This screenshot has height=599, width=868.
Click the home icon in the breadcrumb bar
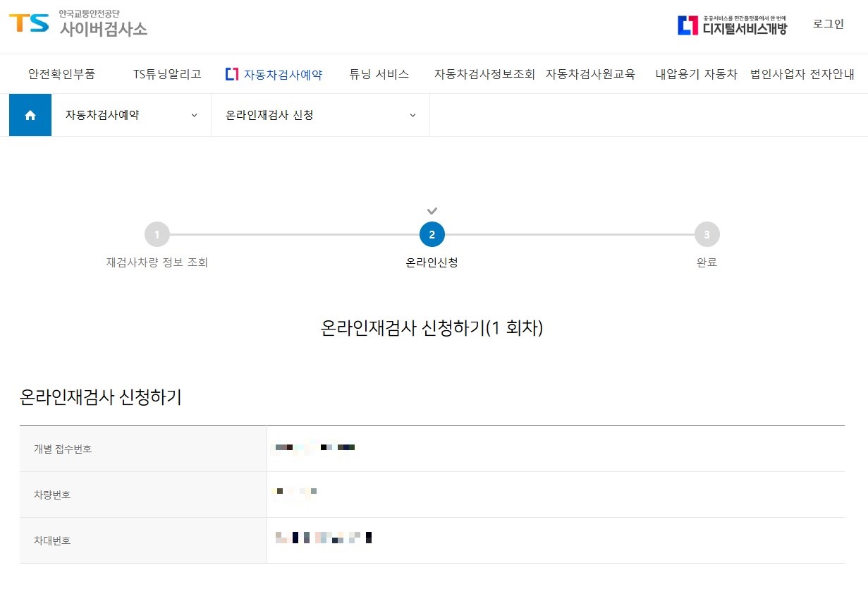(x=30, y=114)
